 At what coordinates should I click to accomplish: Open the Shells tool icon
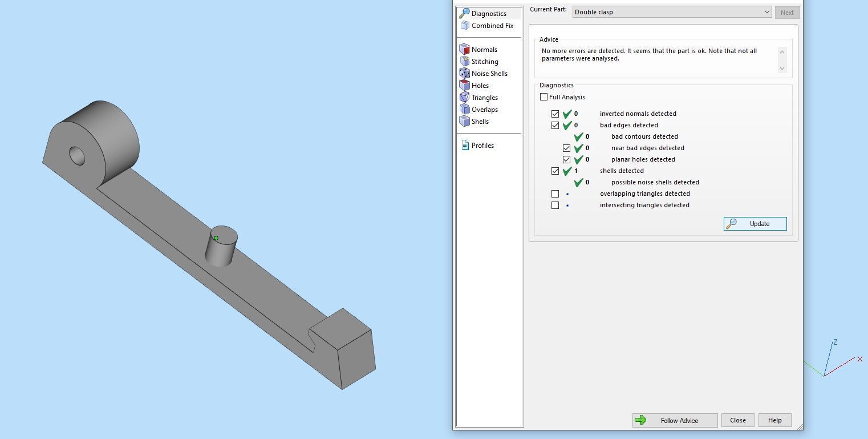coord(465,122)
